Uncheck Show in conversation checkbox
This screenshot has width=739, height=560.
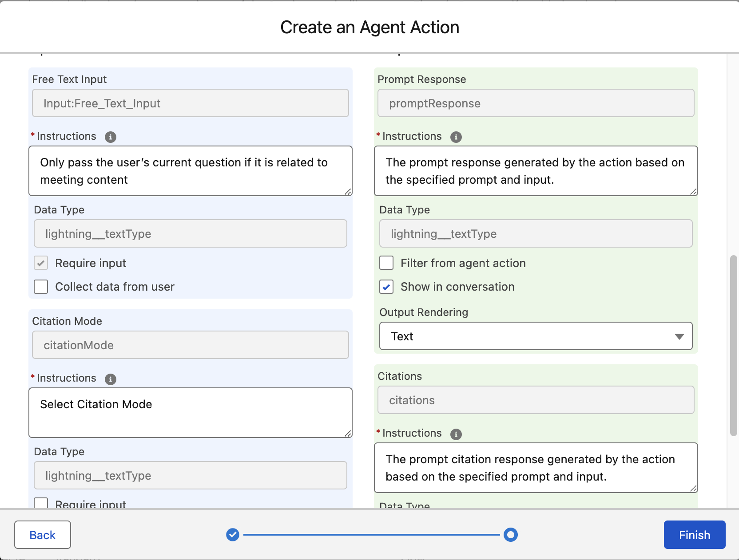386,287
